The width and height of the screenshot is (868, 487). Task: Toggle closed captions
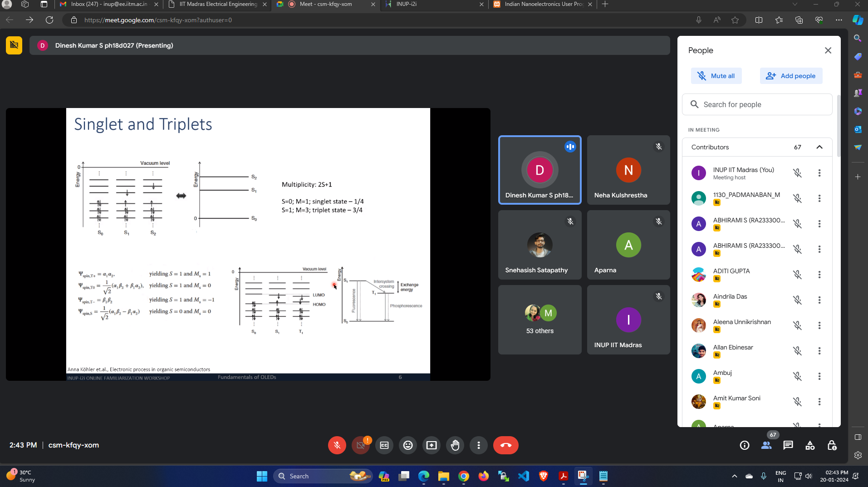(384, 445)
